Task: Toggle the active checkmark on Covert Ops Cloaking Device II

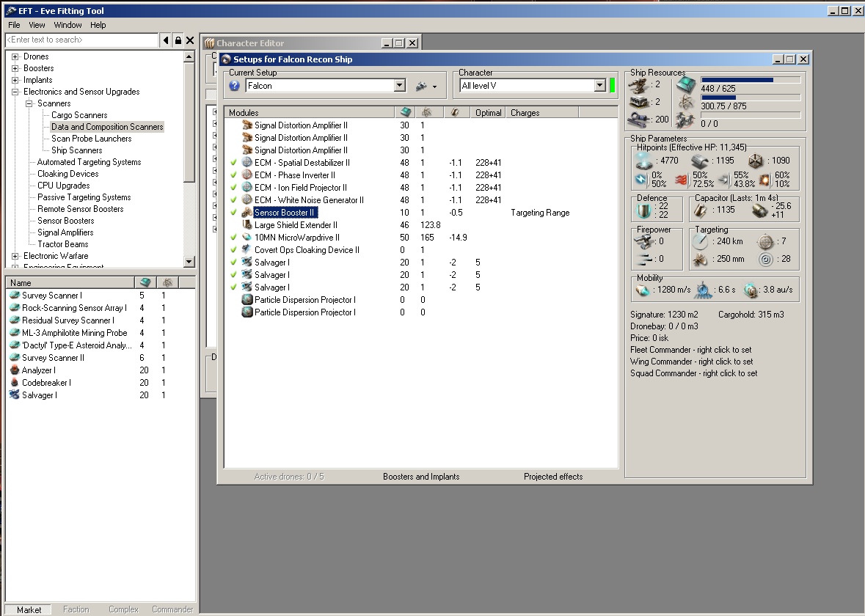Action: pyautogui.click(x=233, y=250)
